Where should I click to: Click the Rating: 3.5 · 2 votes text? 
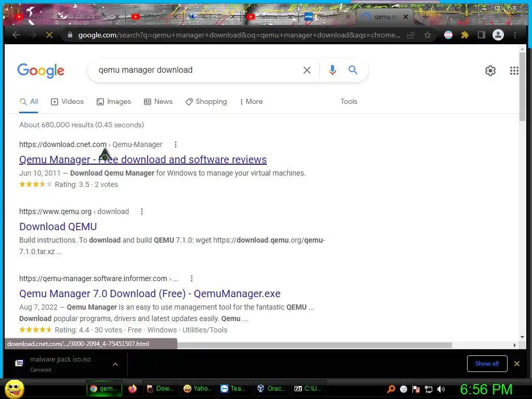[87, 184]
